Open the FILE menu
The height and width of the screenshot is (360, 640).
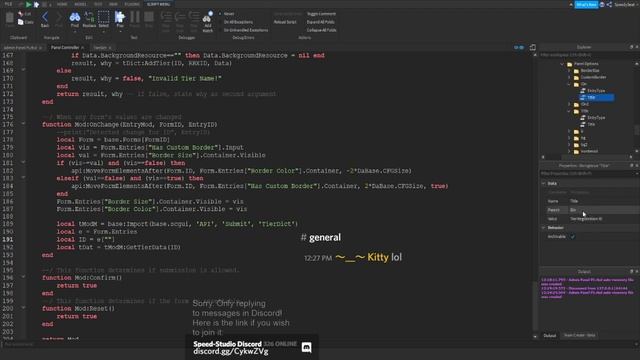[8, 4]
